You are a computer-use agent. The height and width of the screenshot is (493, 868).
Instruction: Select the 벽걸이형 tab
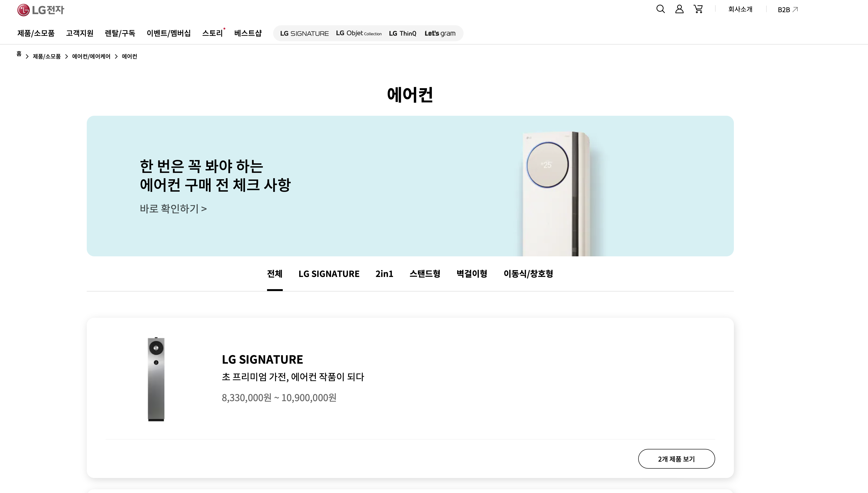[x=472, y=274]
